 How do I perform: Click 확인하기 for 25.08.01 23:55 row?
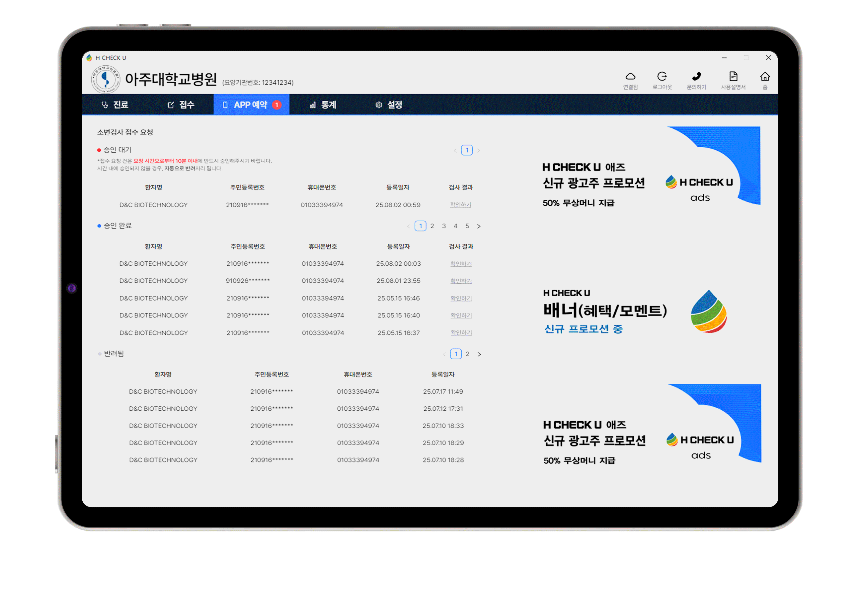tap(461, 281)
